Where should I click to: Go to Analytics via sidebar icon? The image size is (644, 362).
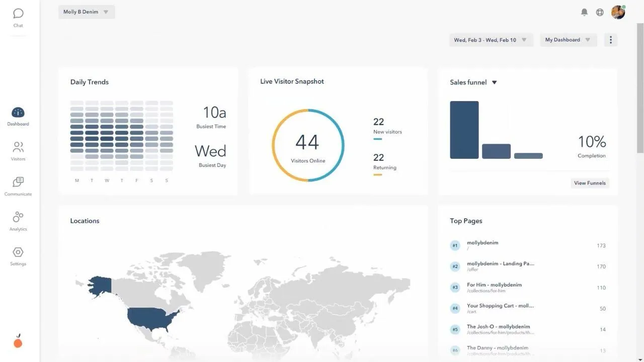(18, 217)
